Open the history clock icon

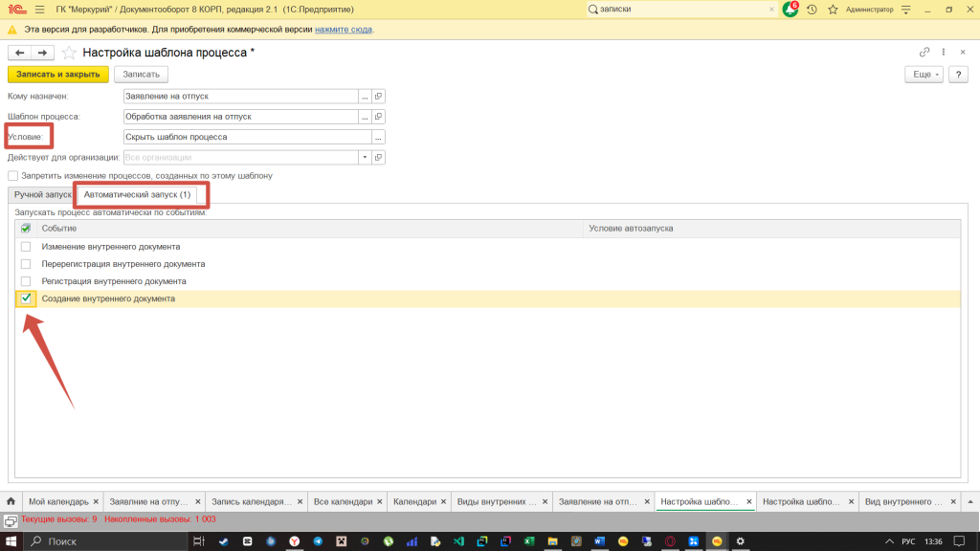pos(812,10)
